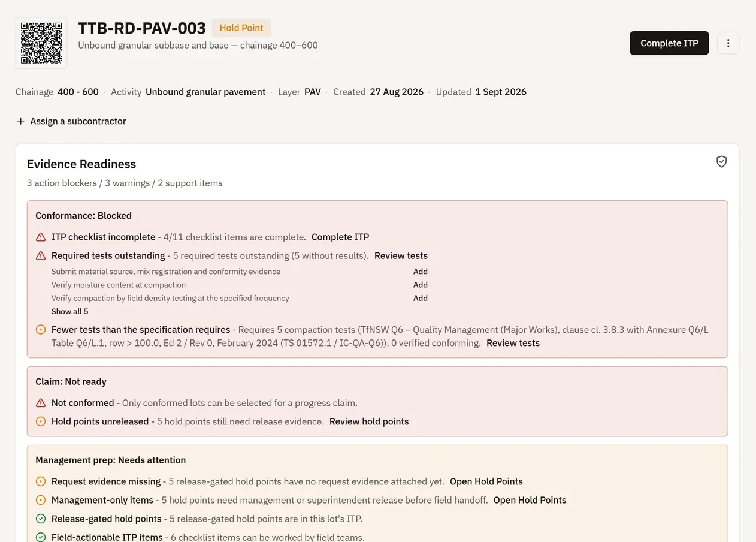Open Hold Points for Request evidence missing
The height and width of the screenshot is (542, 756).
(x=486, y=481)
